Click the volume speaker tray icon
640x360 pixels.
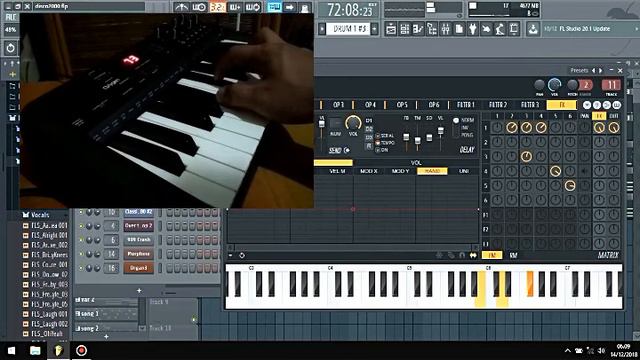[x=601, y=351]
